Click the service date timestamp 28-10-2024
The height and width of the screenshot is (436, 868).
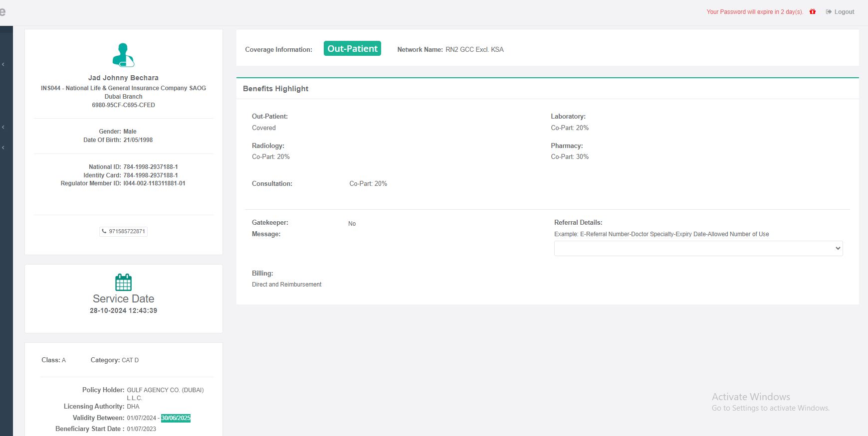click(123, 310)
